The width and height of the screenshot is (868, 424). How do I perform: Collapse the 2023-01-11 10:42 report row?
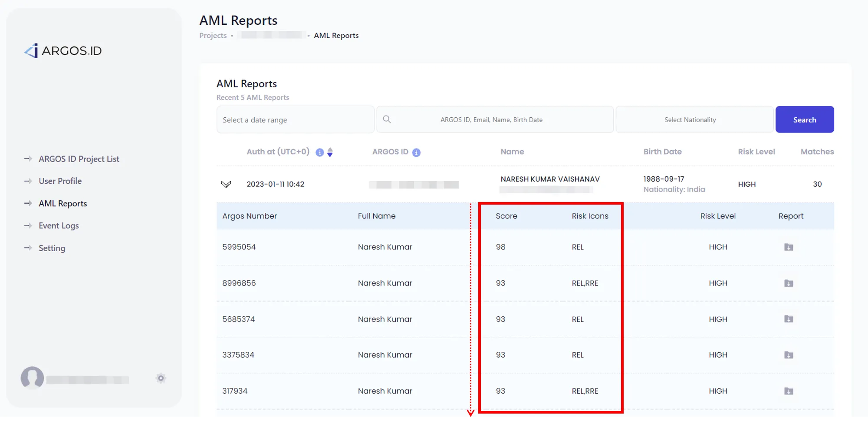(x=226, y=184)
